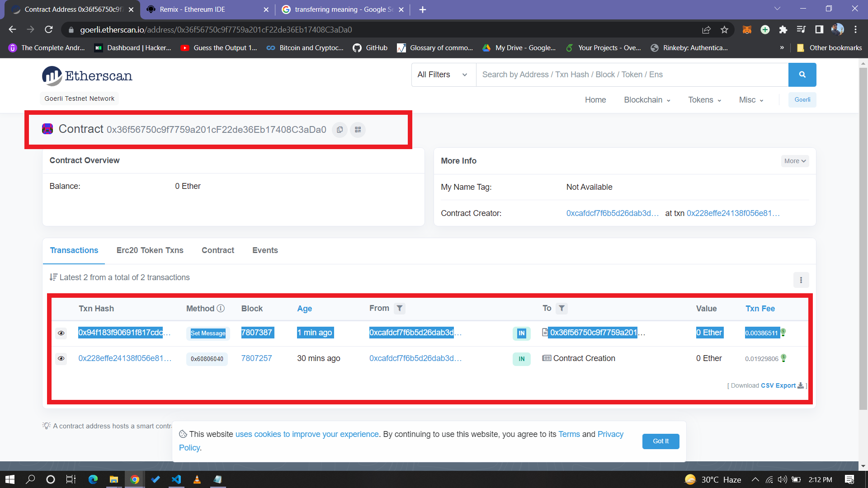Accept cookies with the Got It button
This screenshot has height=488, width=868.
pyautogui.click(x=660, y=441)
